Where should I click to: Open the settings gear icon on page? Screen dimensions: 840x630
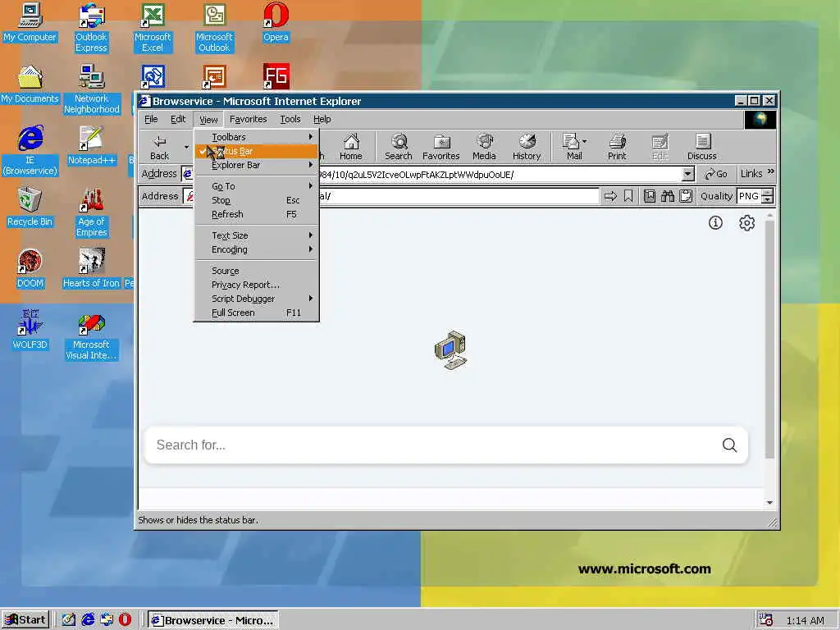click(746, 222)
